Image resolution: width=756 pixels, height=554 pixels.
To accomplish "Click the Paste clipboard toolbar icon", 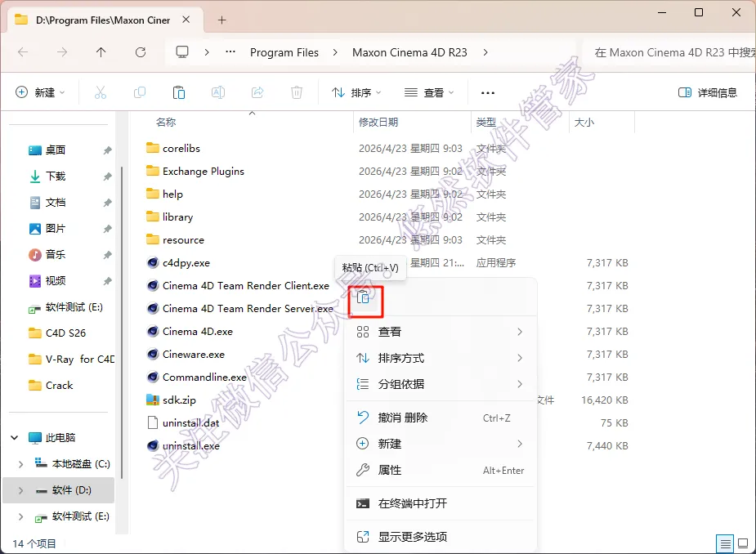I will coord(179,92).
